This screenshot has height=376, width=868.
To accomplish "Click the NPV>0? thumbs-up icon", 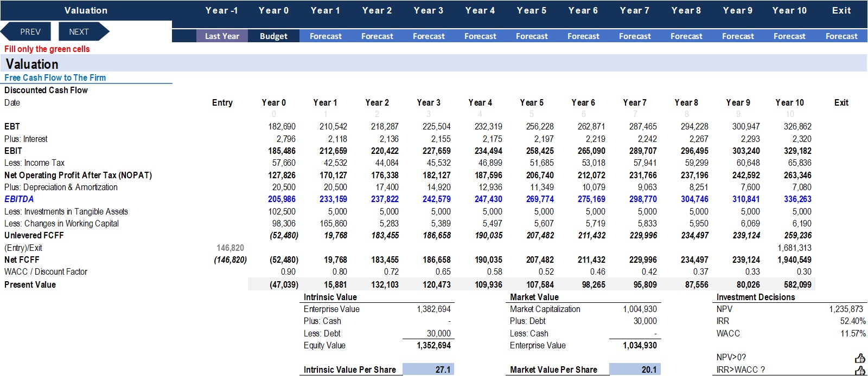I will click(x=860, y=358).
